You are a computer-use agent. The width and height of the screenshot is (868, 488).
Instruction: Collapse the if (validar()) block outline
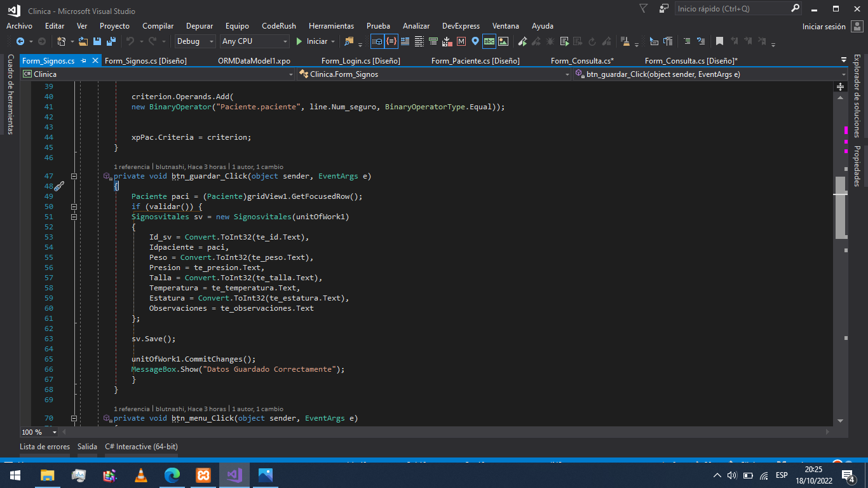coord(74,207)
